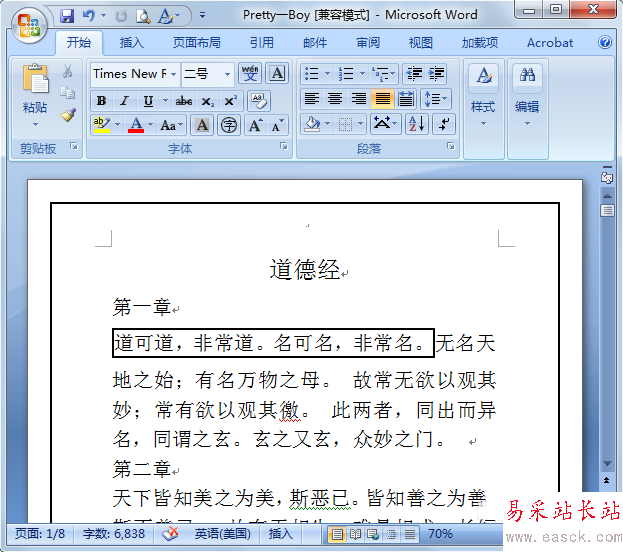Switch to 页面布局 tab
Screen dimensions: 623x552
[x=197, y=42]
